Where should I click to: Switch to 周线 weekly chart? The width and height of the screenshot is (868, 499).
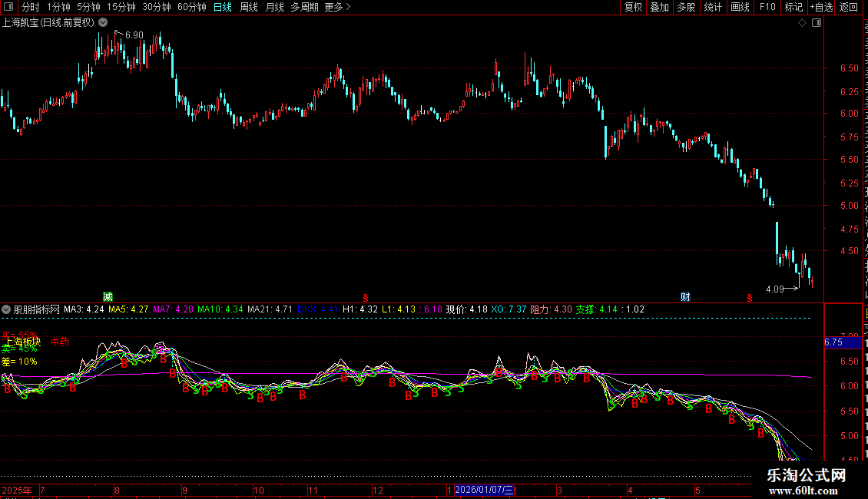click(x=249, y=7)
